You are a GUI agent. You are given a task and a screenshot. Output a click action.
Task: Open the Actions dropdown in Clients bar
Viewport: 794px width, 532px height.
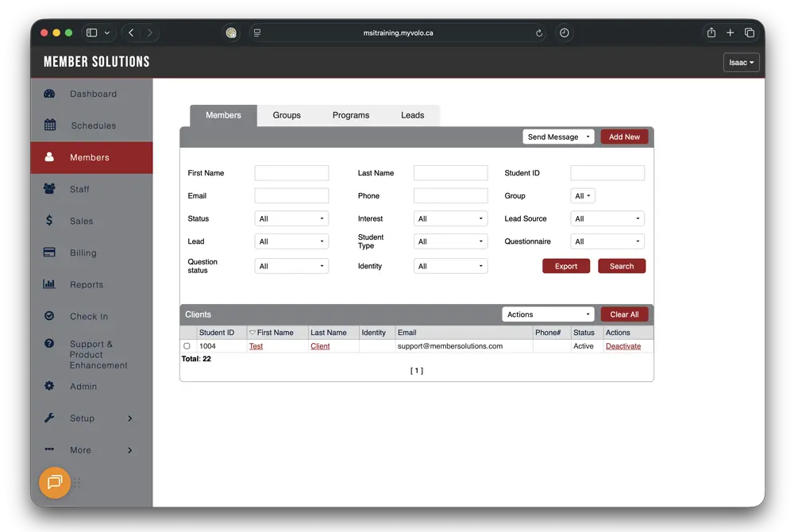coord(548,314)
